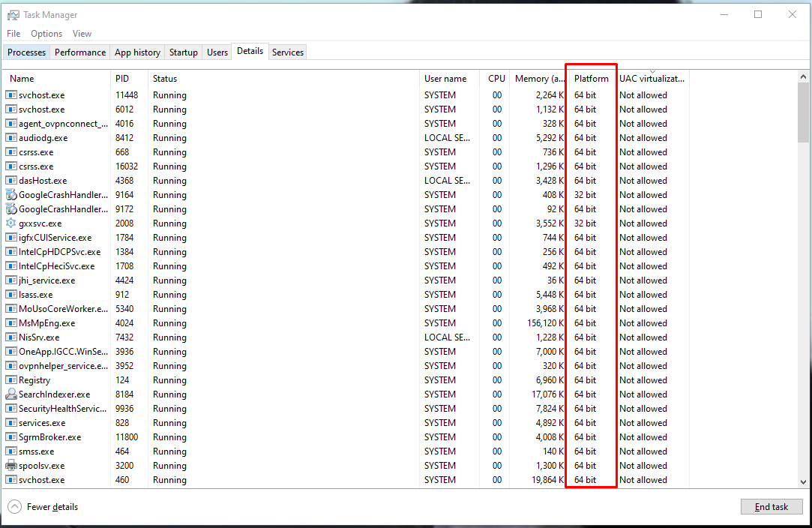Select the Details tab
The height and width of the screenshot is (528, 812).
250,51
